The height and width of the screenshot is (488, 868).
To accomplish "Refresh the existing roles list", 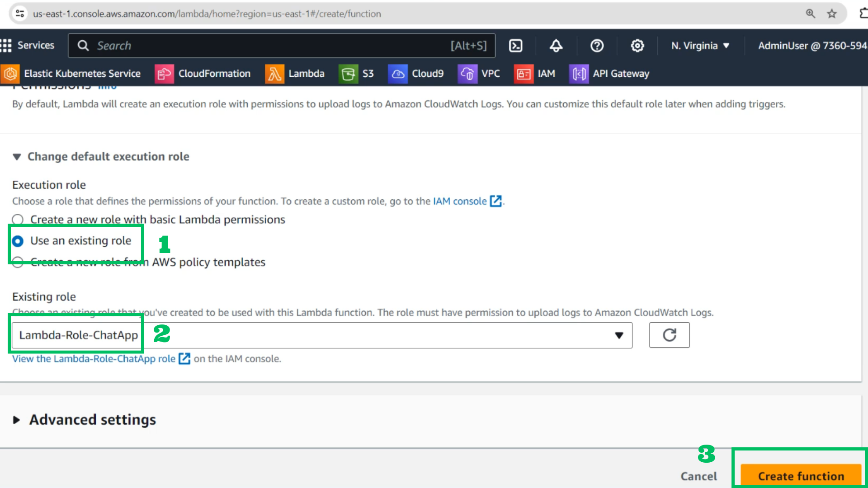I will pyautogui.click(x=669, y=335).
